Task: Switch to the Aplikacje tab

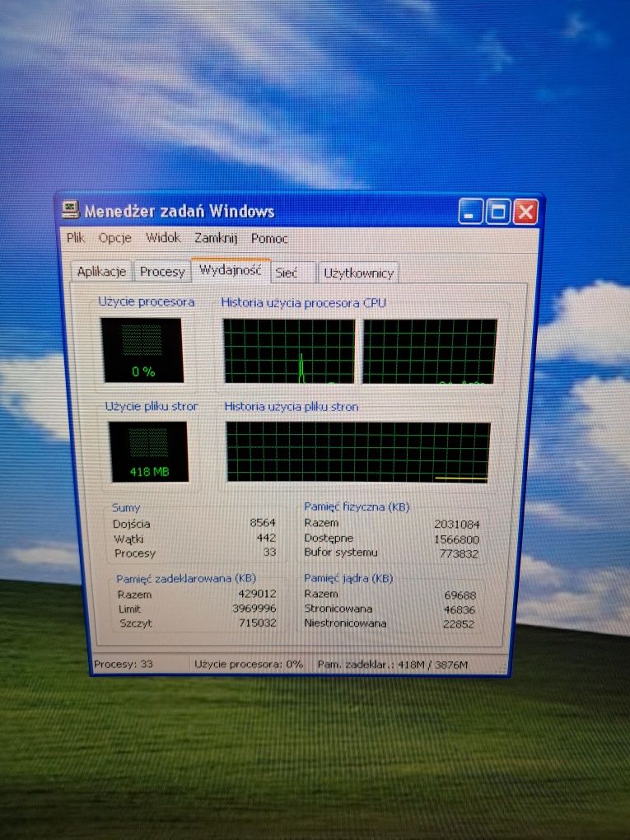Action: tap(101, 272)
